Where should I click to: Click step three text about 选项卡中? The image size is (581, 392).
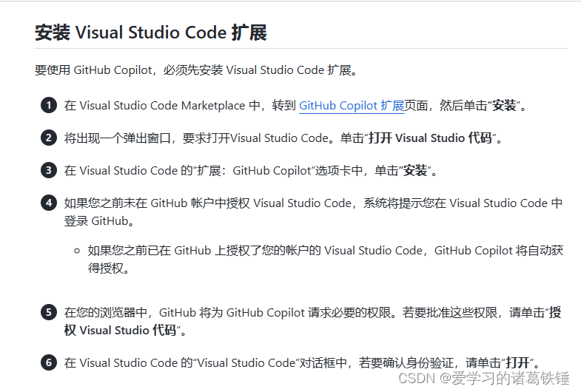point(251,171)
